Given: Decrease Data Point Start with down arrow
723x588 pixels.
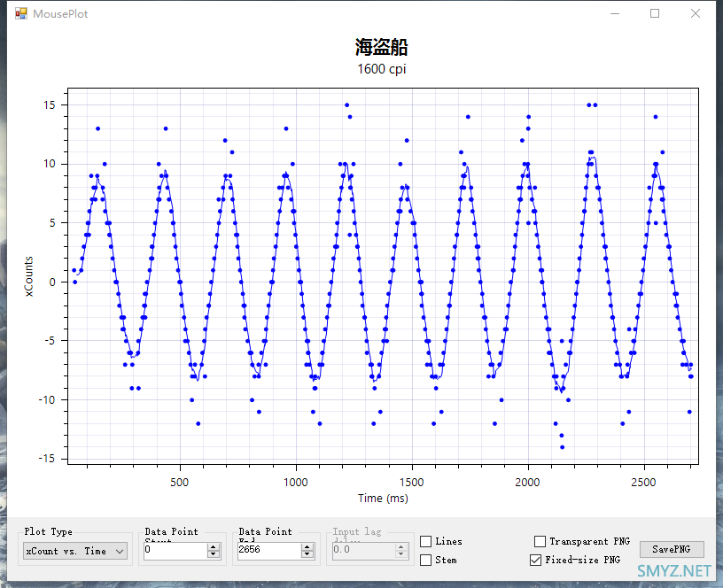Looking at the screenshot, I should [x=214, y=554].
